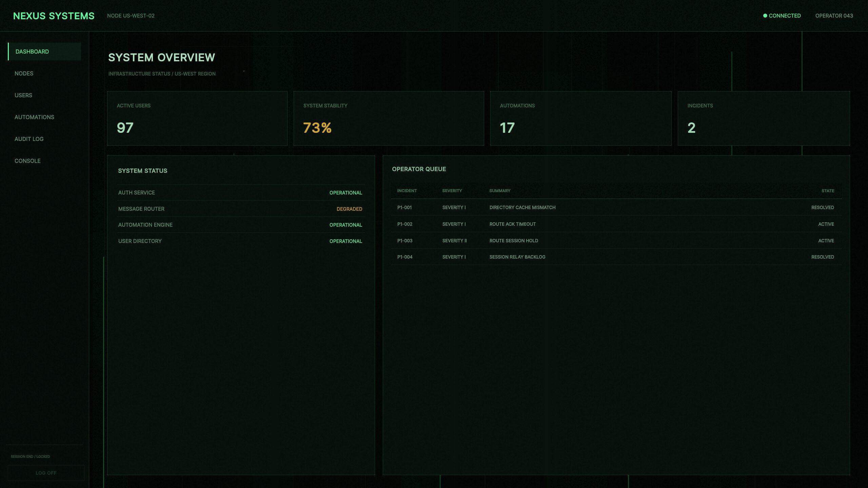Click the Degraded status label
Image resolution: width=868 pixels, height=488 pixels.
click(349, 209)
